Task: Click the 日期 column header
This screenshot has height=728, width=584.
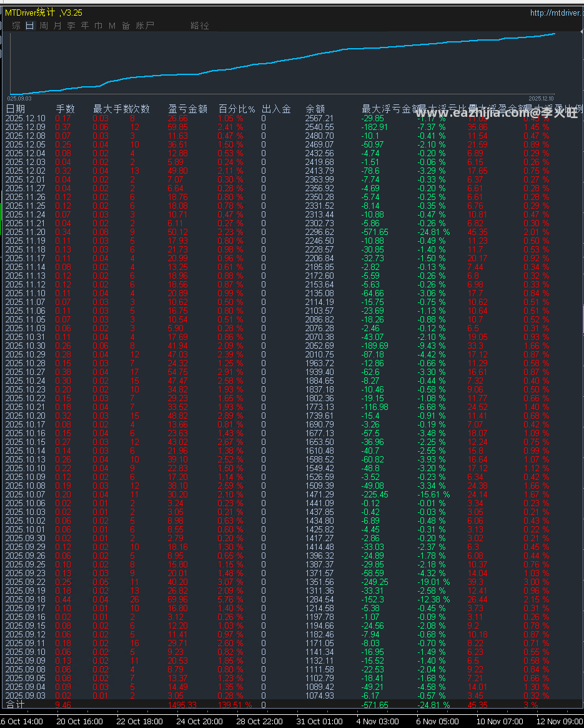Action: [16, 109]
